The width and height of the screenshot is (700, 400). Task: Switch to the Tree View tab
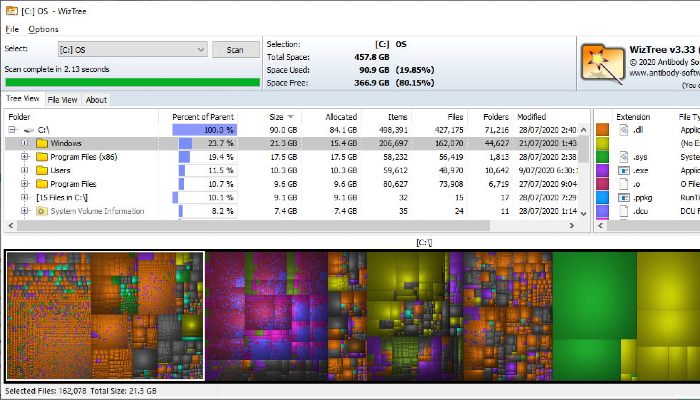tap(23, 99)
